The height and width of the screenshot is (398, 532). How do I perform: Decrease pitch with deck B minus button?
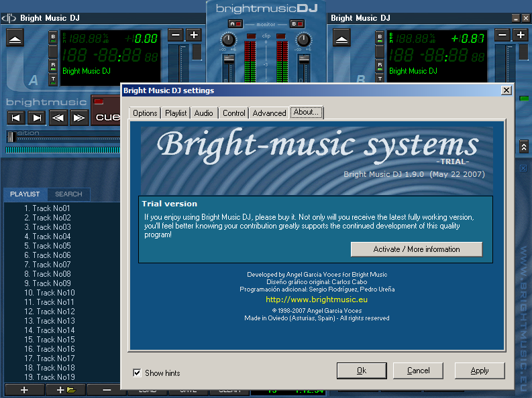(502, 35)
